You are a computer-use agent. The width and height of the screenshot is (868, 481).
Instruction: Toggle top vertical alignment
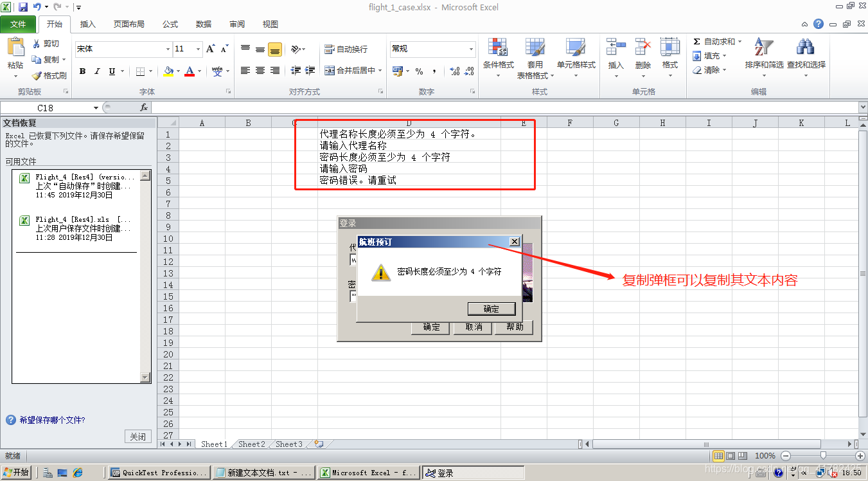(x=245, y=49)
